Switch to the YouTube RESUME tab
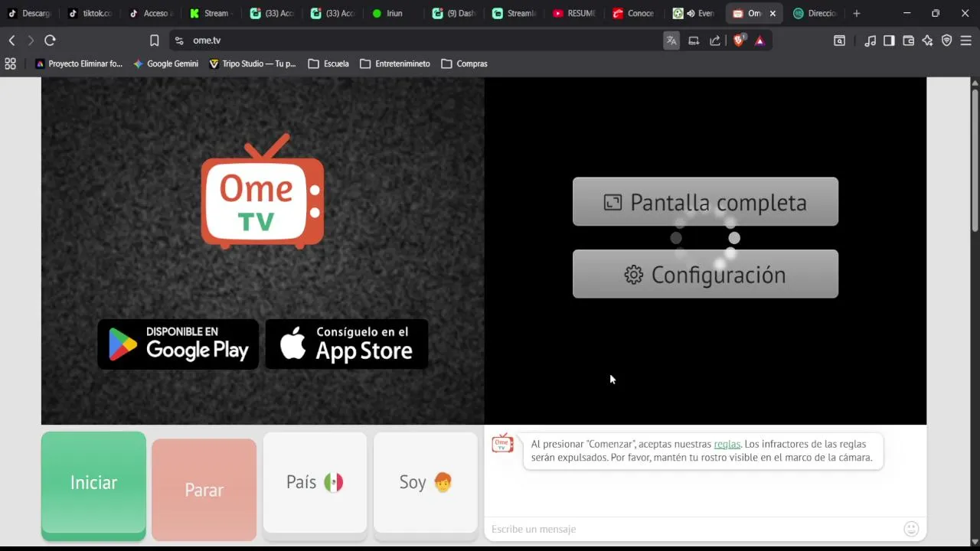Screen dimensions: 980x551 [575, 13]
